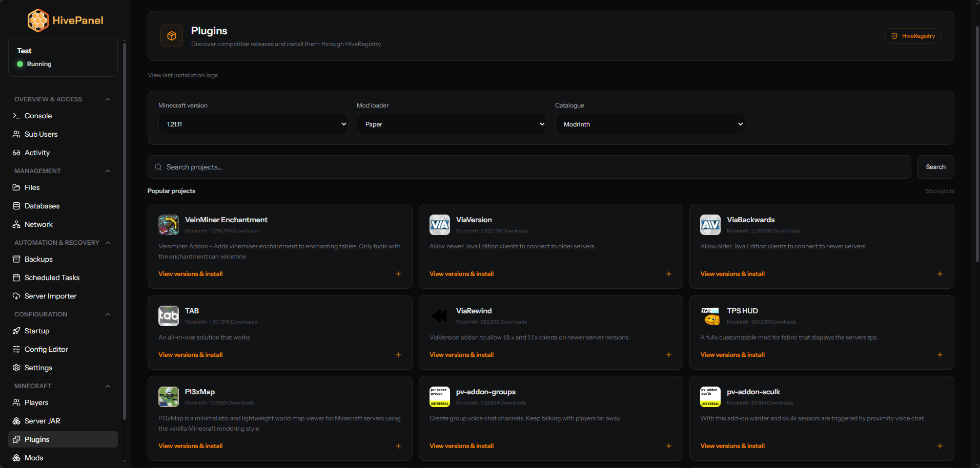Click the Server Importer cloud icon
The height and width of the screenshot is (468, 980).
pyautogui.click(x=16, y=296)
